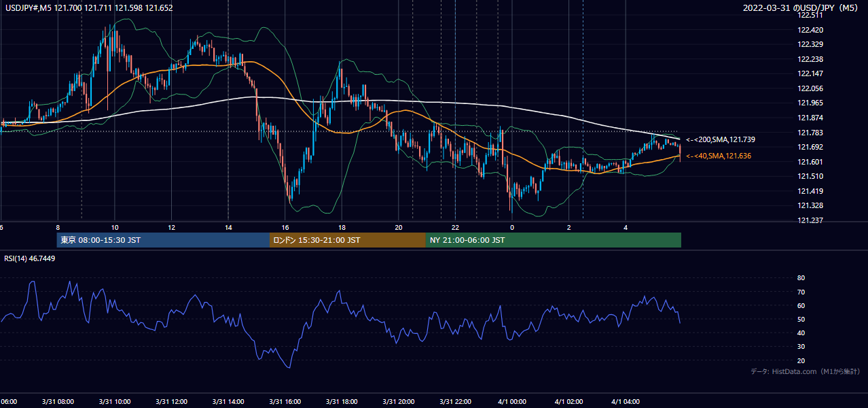
Task: Click price axis value 121.692
Action: click(811, 147)
